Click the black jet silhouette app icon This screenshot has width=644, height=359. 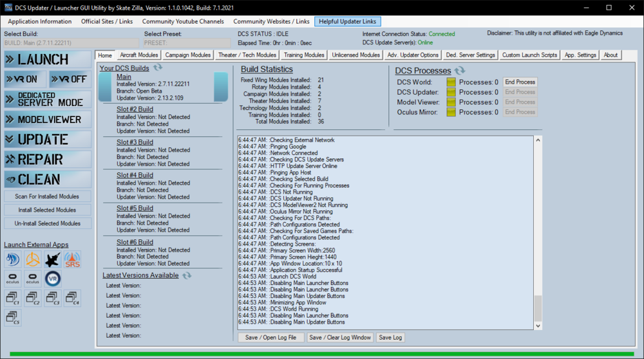(x=53, y=259)
